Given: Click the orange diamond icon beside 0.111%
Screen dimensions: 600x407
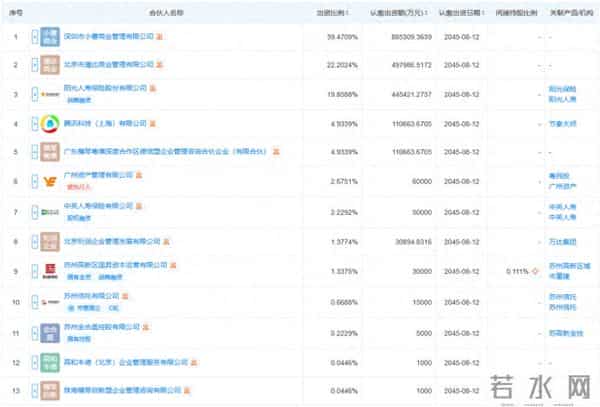Looking at the screenshot, I should (535, 271).
